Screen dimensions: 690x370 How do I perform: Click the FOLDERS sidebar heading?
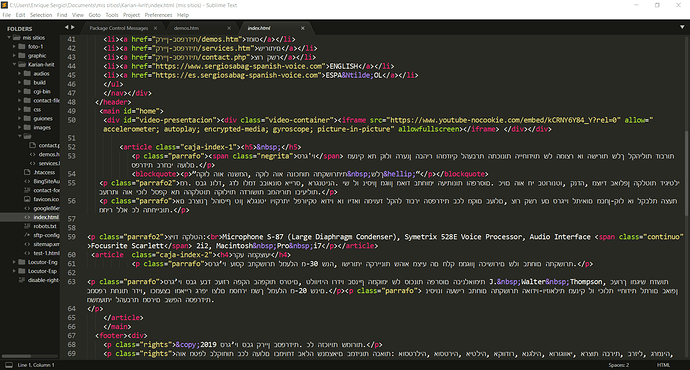(19, 29)
